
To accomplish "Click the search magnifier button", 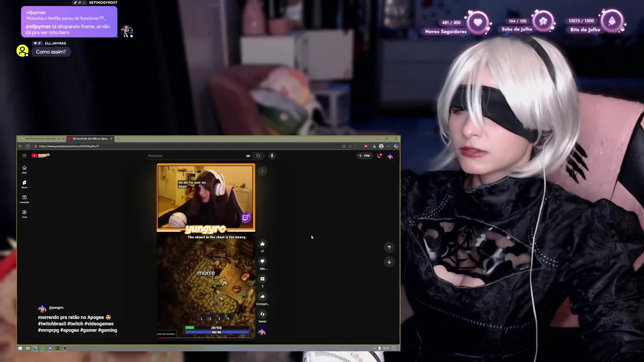I will pos(258,155).
